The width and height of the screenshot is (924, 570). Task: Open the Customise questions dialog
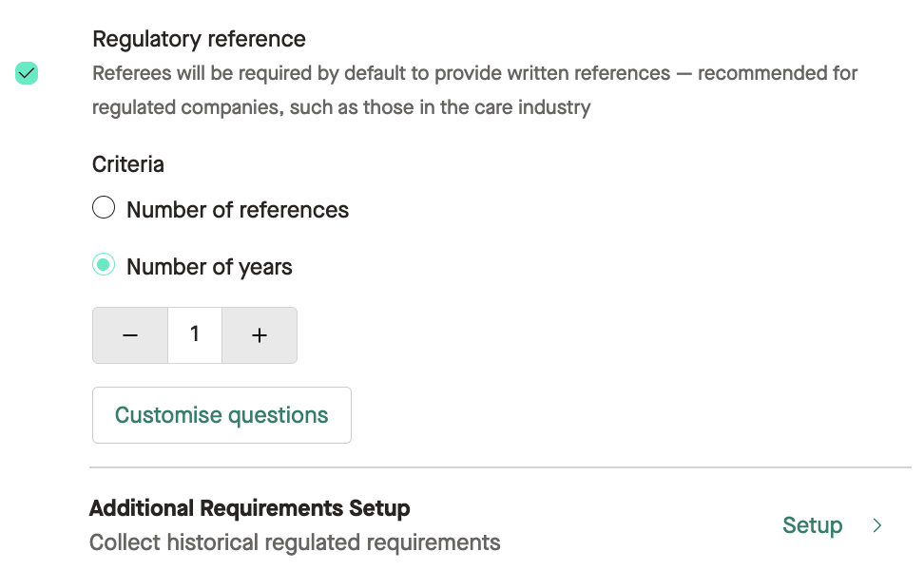pyautogui.click(x=221, y=415)
